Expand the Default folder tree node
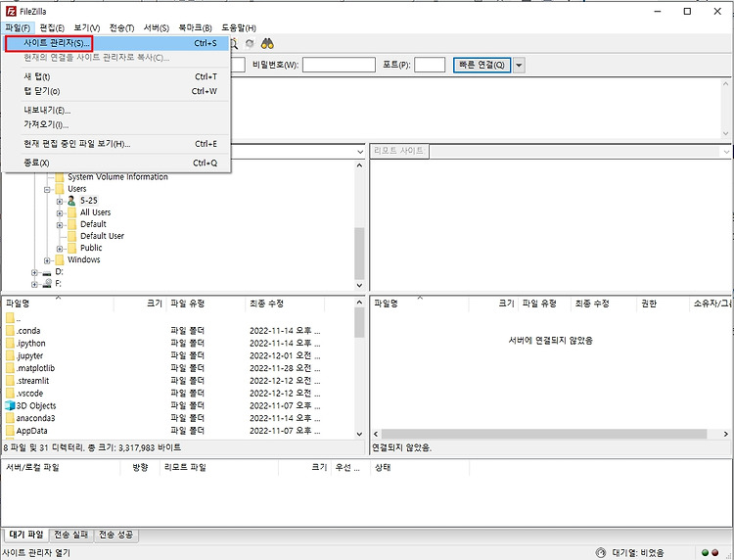This screenshot has height=560, width=734. pos(60,225)
